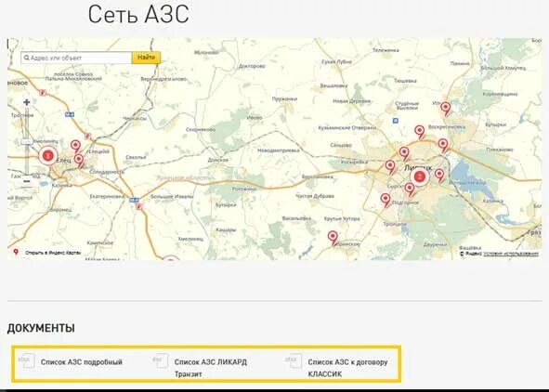This screenshot has width=549, height=392.
Task: Click the 'Крутые Хутора' label on the map
Action: 342,218
